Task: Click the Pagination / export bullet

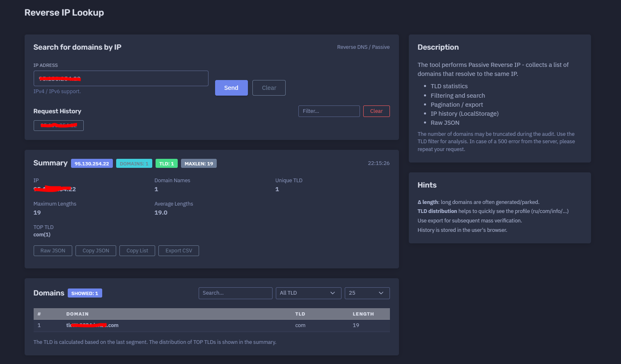Action: pos(457,105)
